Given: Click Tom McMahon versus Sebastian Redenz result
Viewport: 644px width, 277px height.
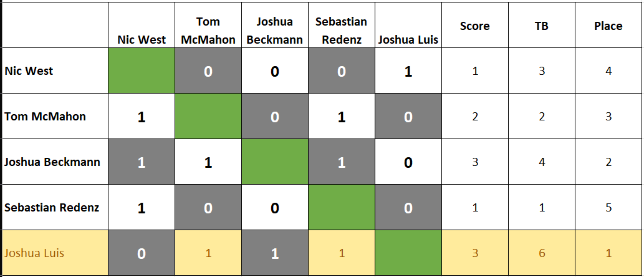Looking at the screenshot, I should click(x=341, y=116).
